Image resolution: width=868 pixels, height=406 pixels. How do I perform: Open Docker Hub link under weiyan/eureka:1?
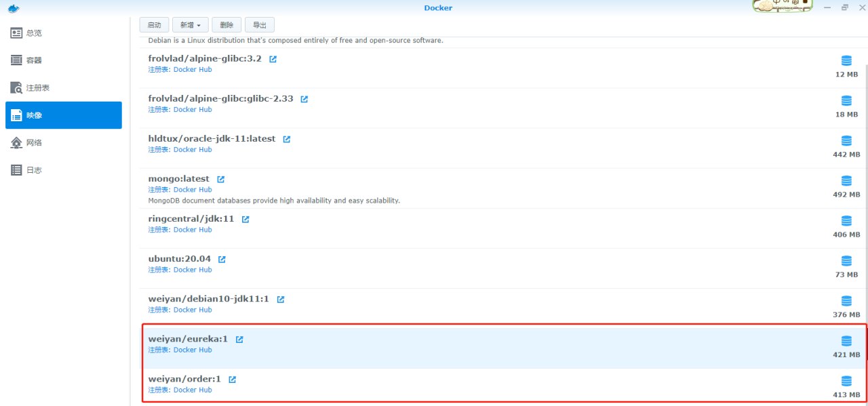pyautogui.click(x=193, y=350)
